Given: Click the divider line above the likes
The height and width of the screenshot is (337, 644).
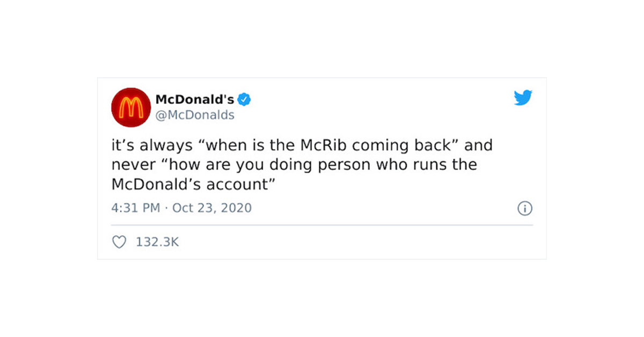Looking at the screenshot, I should pos(322,225).
